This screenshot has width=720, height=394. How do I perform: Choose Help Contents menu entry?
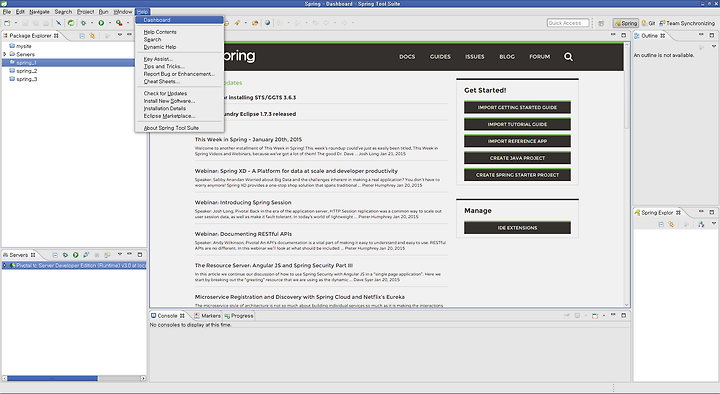(179, 32)
